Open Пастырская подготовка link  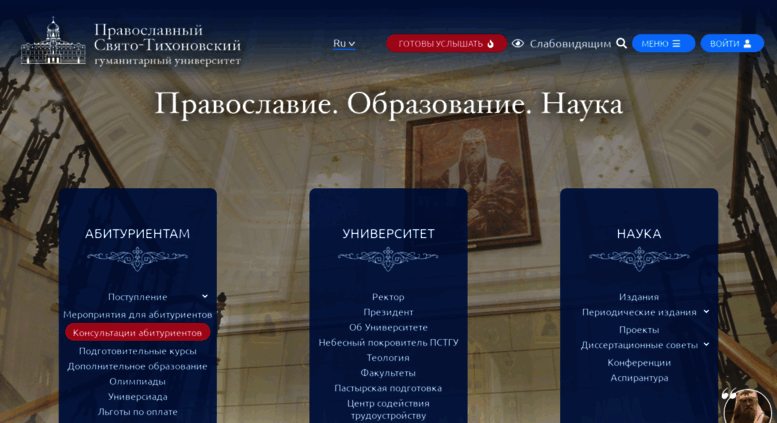point(388,388)
